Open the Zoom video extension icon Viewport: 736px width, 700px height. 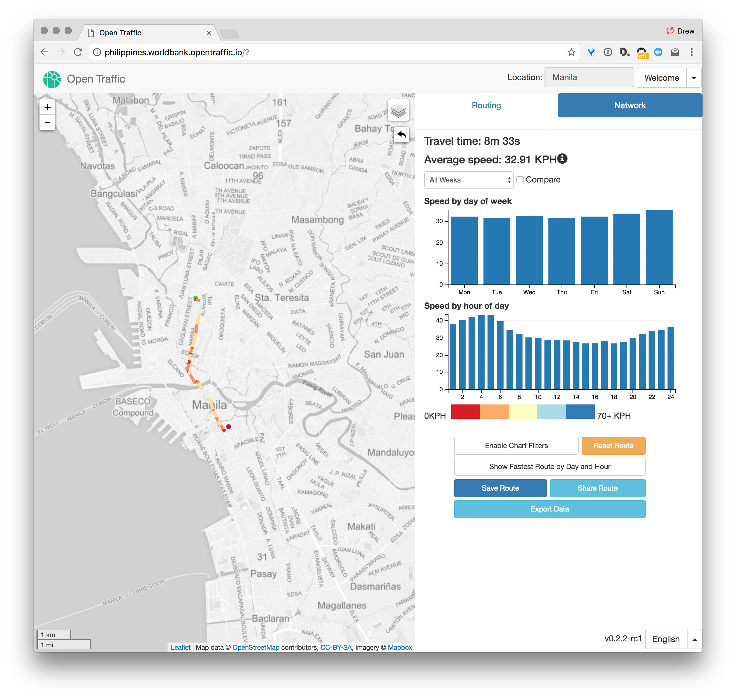click(658, 52)
